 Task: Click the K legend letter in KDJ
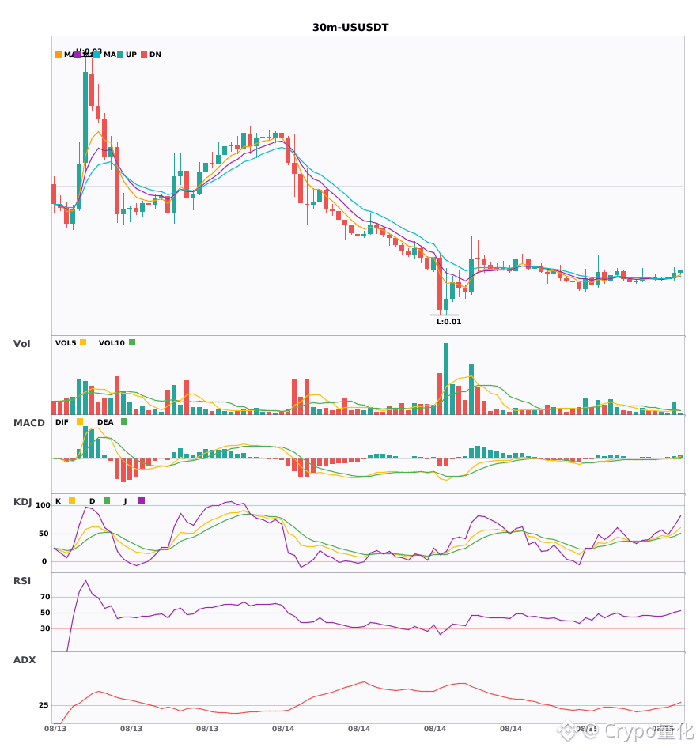(x=58, y=501)
